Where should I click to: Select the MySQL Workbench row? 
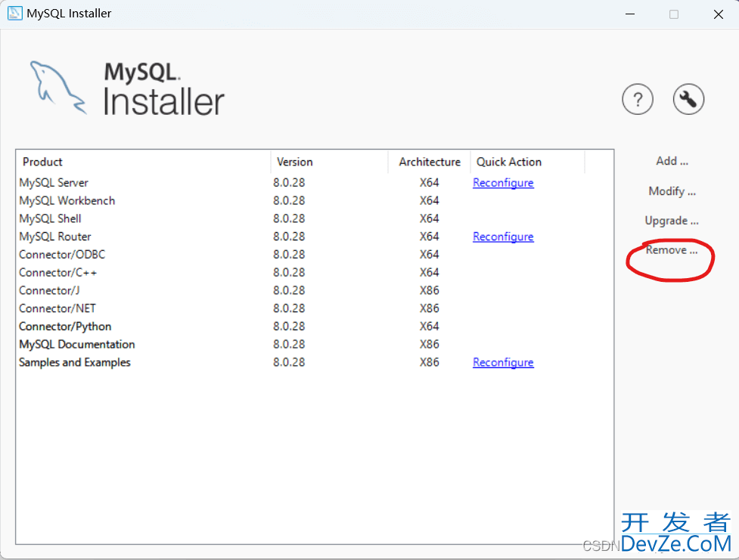315,200
